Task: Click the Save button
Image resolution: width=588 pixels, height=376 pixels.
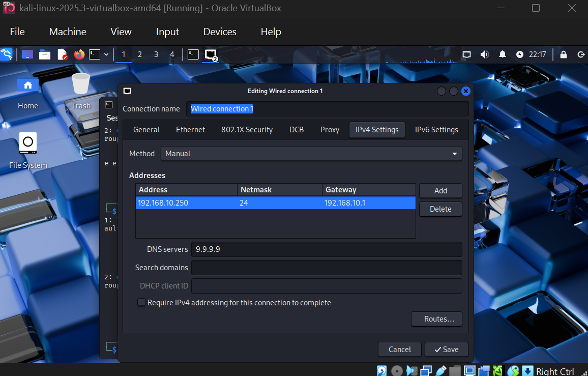Action: pos(446,350)
